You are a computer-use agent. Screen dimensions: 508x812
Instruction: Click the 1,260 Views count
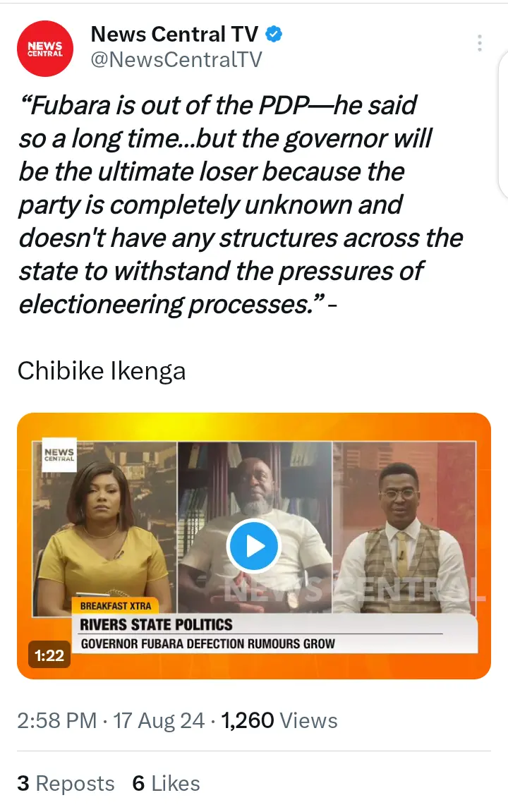pyautogui.click(x=279, y=720)
